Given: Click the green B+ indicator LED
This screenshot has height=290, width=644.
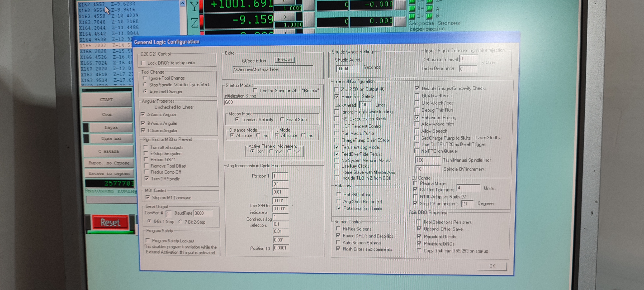Looking at the screenshot, I should [x=412, y=17].
